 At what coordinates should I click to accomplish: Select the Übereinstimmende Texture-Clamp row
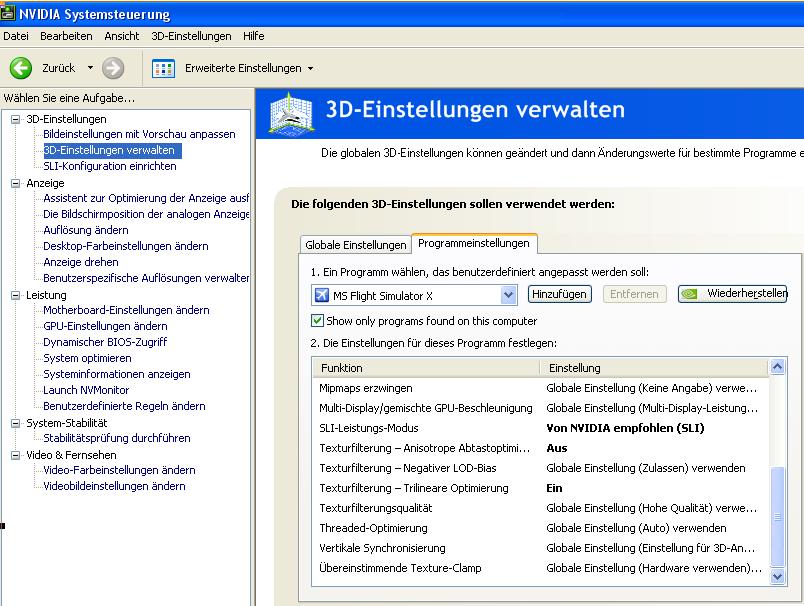[540, 568]
